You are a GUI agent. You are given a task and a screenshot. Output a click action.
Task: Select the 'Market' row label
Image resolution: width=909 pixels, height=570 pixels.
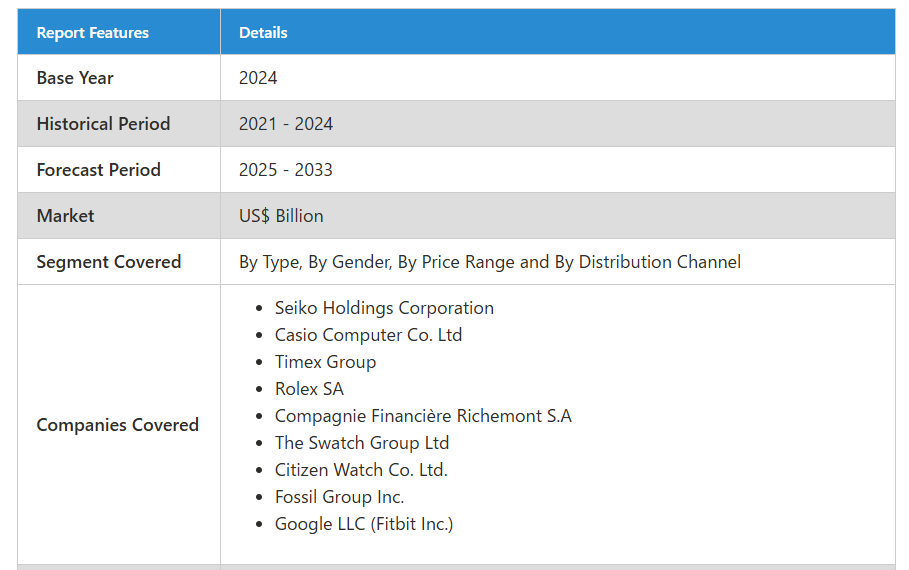click(65, 216)
